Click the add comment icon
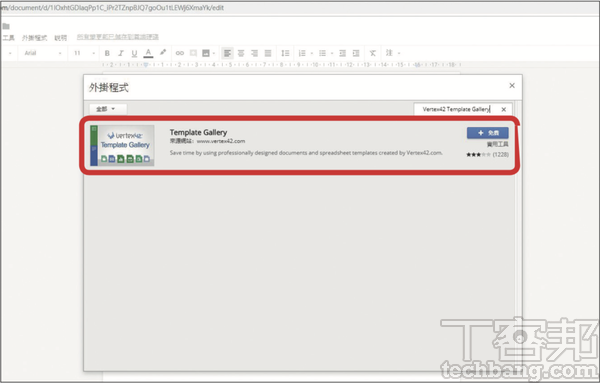Image resolution: width=600 pixels, height=383 pixels. pos(193,53)
